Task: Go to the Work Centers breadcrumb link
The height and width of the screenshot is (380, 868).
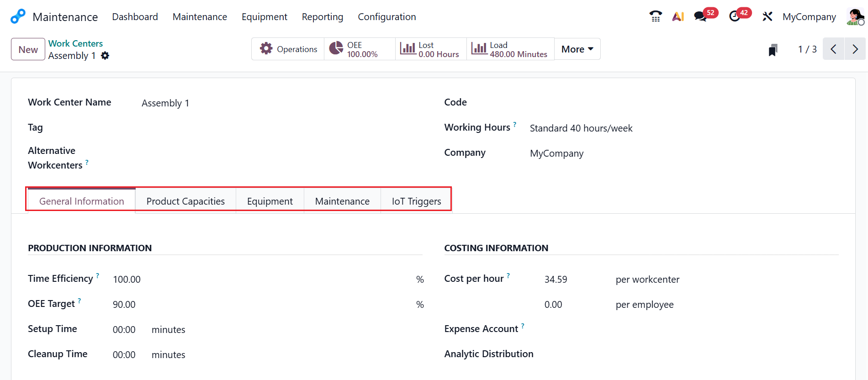Action: point(75,43)
